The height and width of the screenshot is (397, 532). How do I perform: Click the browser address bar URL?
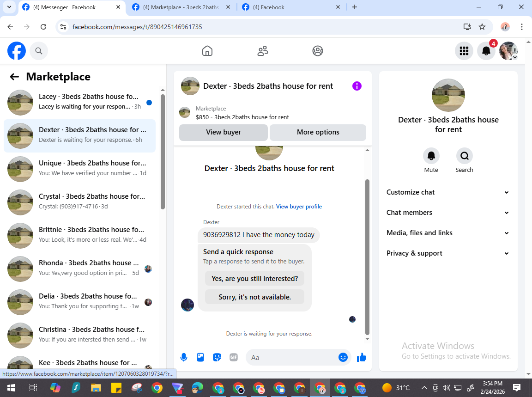137,27
